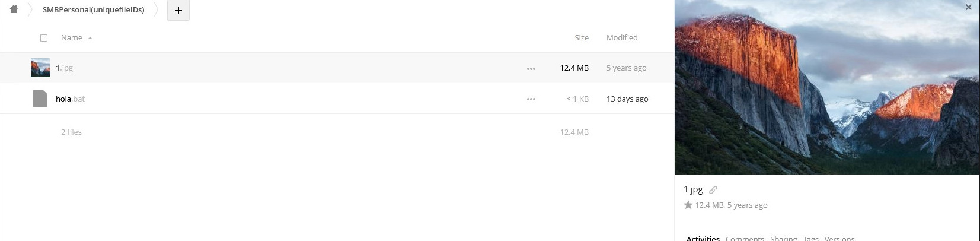Toggle the select-all files checkbox
Screen dimensions: 980x241
point(44,38)
